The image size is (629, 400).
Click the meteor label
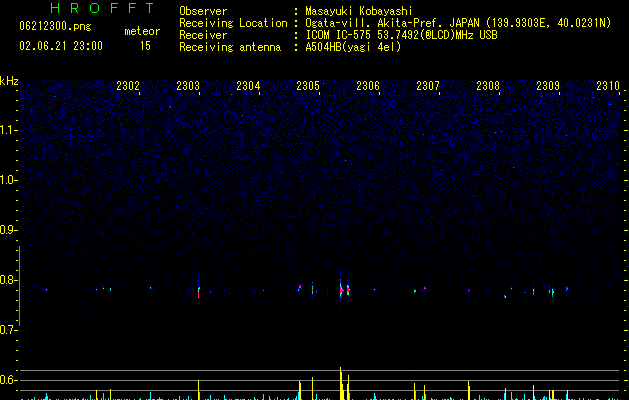(142, 31)
